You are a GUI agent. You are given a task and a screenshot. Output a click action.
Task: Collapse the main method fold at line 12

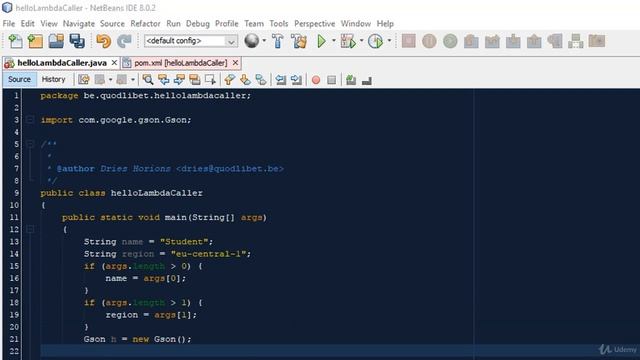point(30,229)
